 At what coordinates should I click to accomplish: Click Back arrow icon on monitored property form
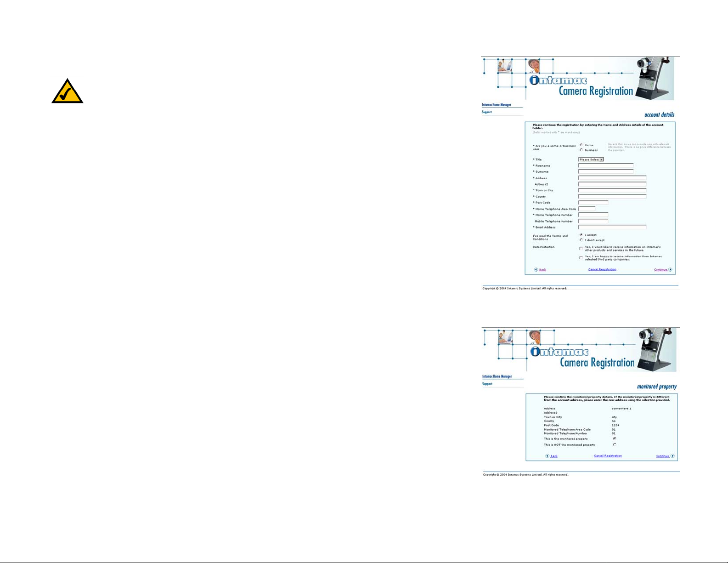tap(547, 456)
